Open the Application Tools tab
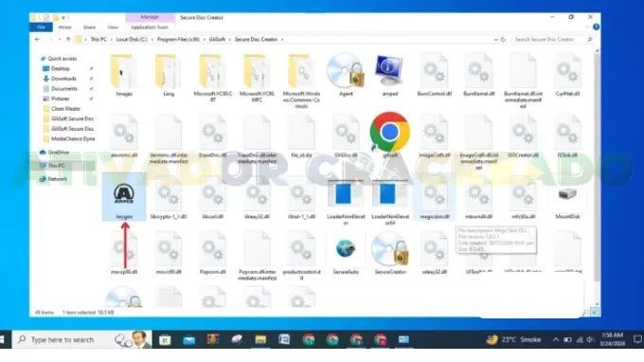644x362 pixels. pyautogui.click(x=150, y=27)
